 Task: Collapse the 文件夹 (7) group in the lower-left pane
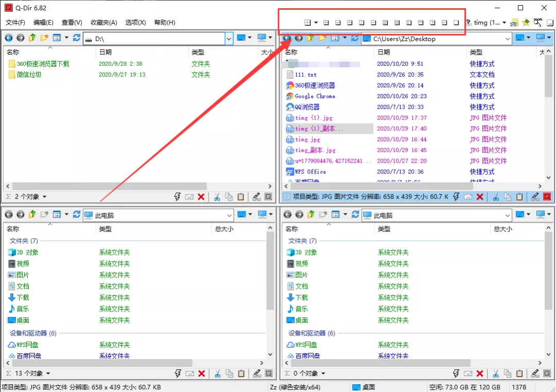pyautogui.click(x=24, y=241)
